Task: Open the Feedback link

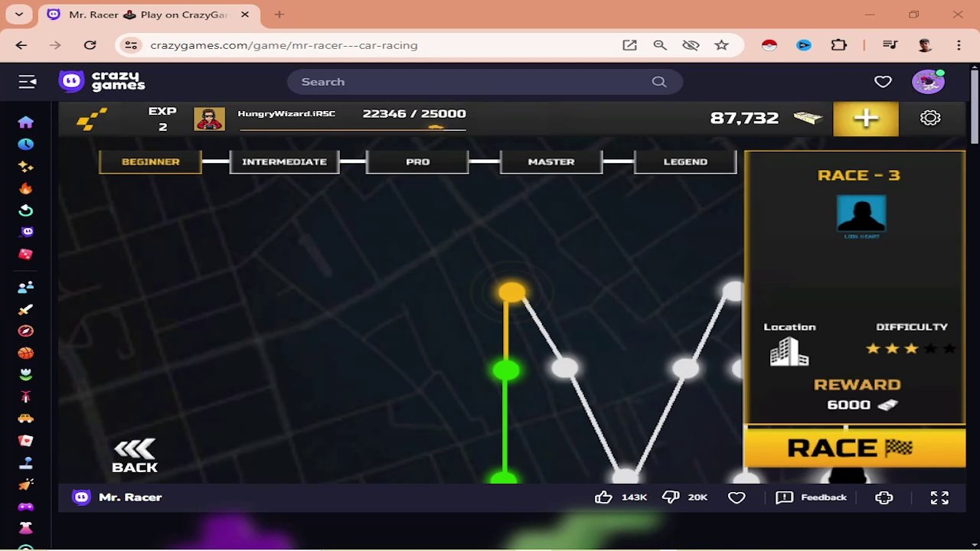Action: [812, 497]
